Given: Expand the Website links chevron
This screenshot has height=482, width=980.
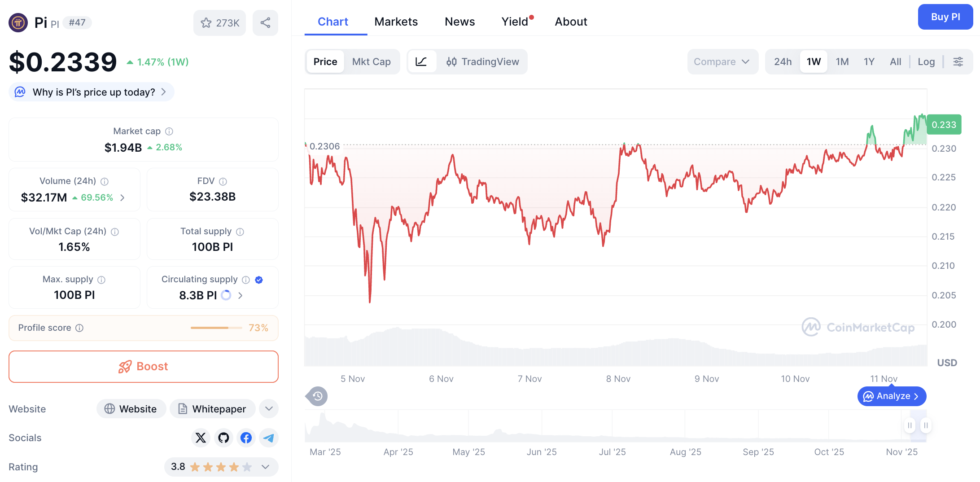Looking at the screenshot, I should pyautogui.click(x=268, y=409).
